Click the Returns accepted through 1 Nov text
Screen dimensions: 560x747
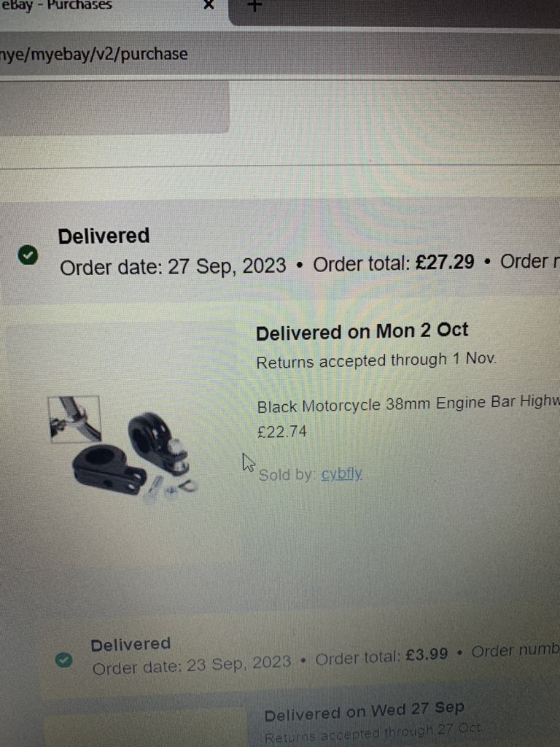[376, 360]
